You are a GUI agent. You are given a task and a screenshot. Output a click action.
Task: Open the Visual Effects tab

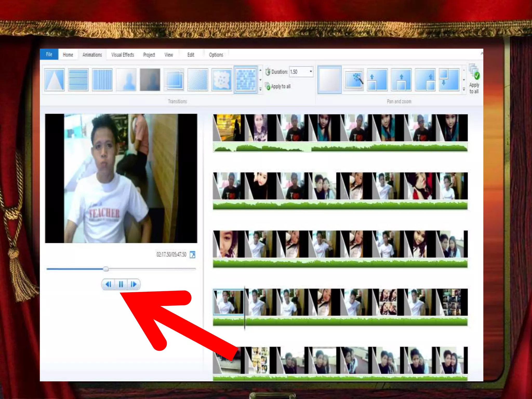click(123, 55)
